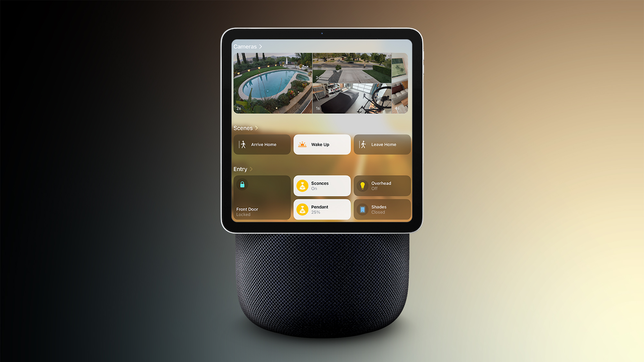
Task: Click the Overhead light bulb icon
Action: [363, 185]
